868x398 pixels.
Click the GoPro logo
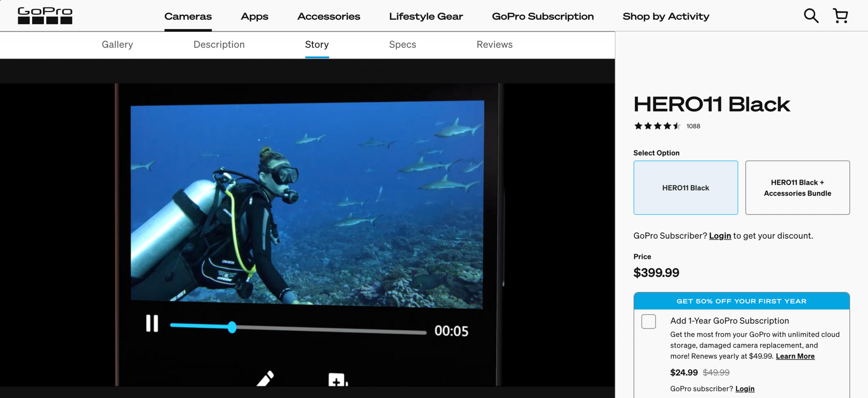tap(45, 16)
